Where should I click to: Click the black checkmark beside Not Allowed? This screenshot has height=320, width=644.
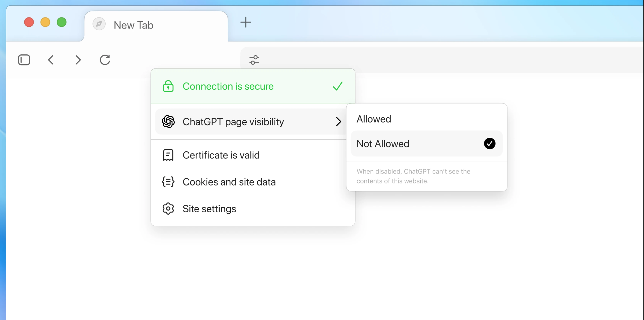(x=489, y=143)
